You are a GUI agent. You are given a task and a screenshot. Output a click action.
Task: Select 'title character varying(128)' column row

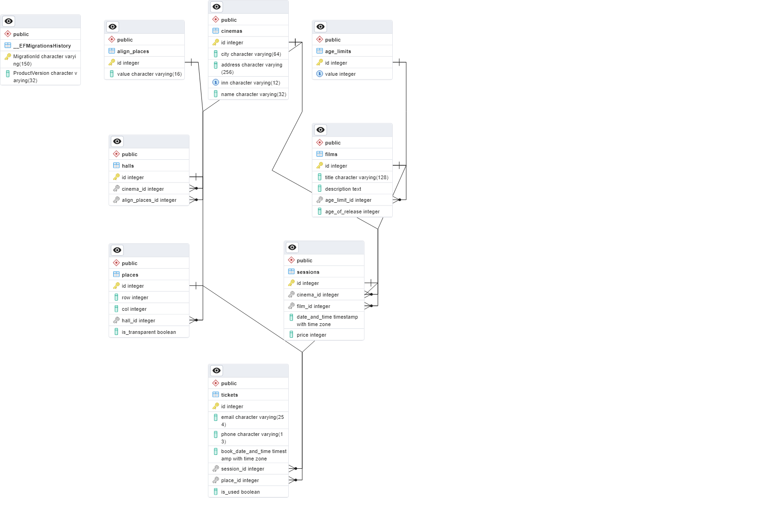[352, 177]
